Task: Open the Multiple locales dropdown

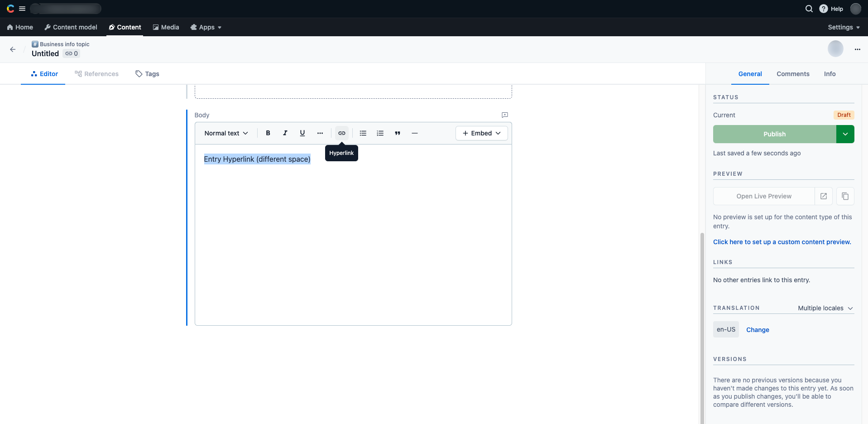Action: coord(825,308)
